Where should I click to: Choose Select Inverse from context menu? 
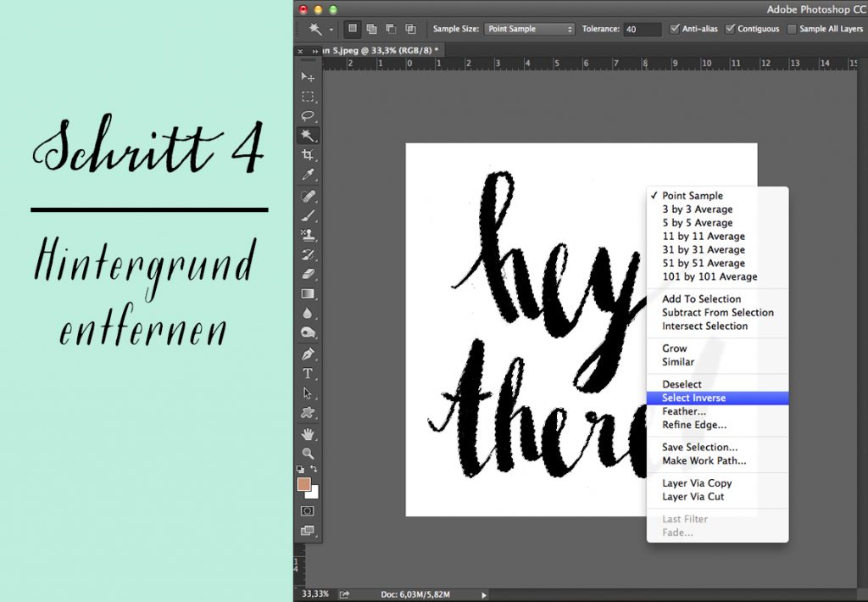point(693,398)
